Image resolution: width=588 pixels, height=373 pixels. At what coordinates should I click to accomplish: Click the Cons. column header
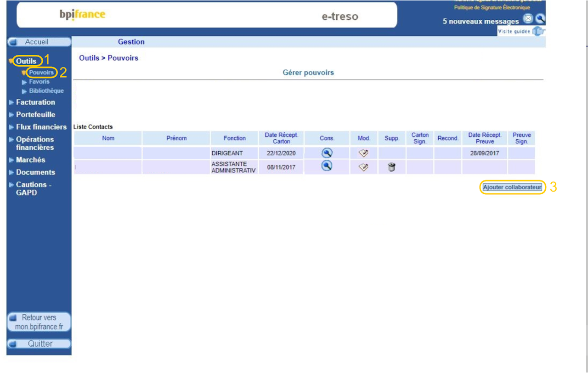pyautogui.click(x=327, y=138)
